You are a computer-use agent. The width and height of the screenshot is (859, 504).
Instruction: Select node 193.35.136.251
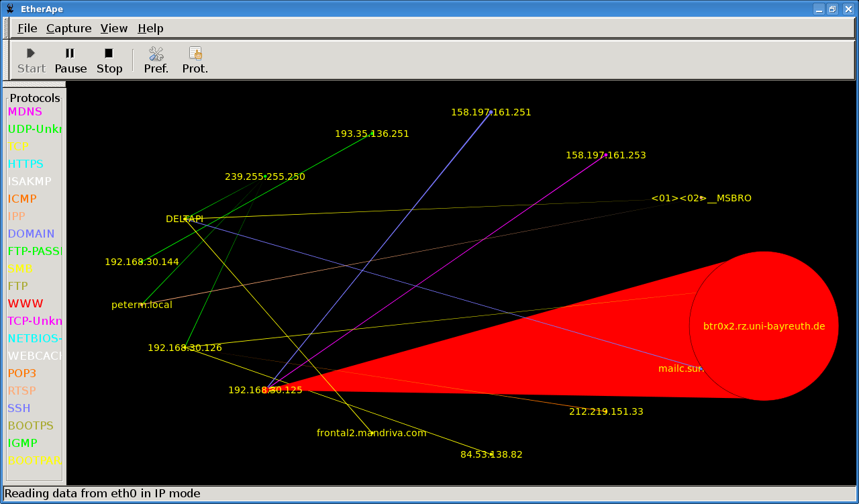point(372,134)
